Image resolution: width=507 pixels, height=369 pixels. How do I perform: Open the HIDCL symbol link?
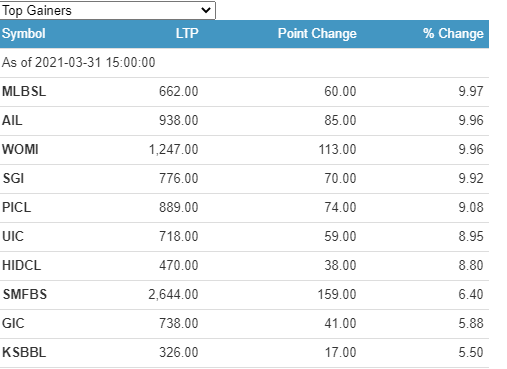[21, 265]
